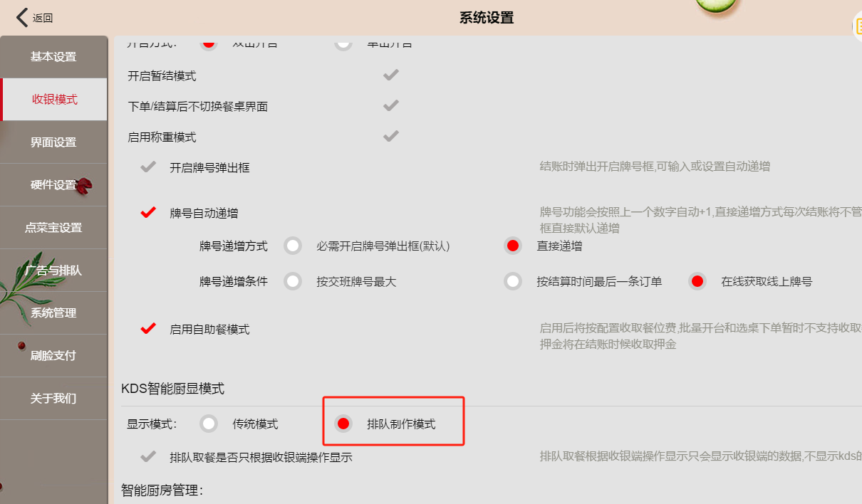862x504 pixels.
Task: Toggle 下单/结算后不切换餐桌界面 checkmark
Action: [390, 105]
